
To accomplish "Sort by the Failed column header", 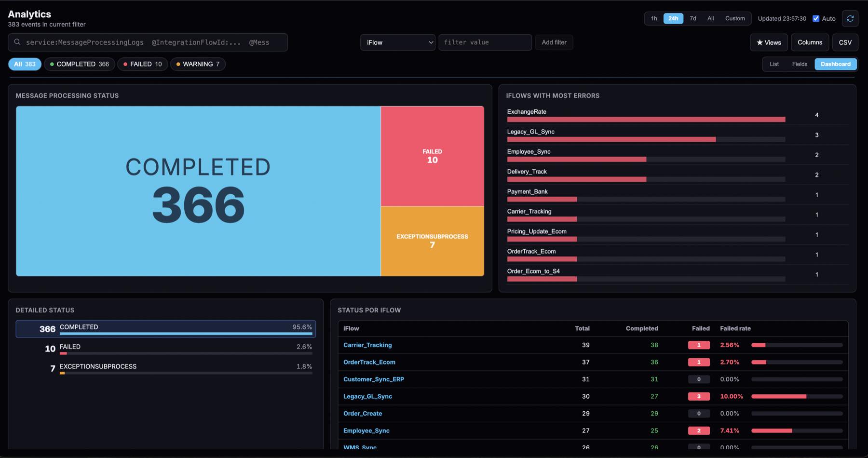I will 701,328.
